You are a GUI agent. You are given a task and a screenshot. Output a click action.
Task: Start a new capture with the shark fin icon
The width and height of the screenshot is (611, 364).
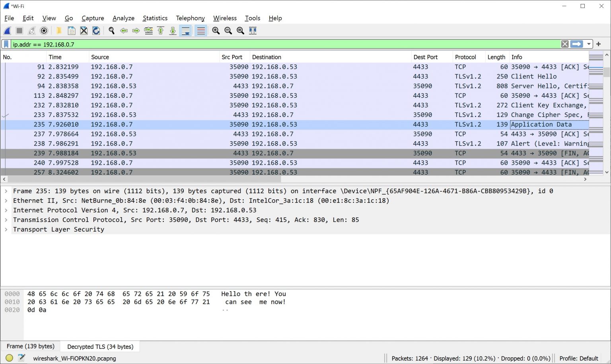click(x=7, y=31)
